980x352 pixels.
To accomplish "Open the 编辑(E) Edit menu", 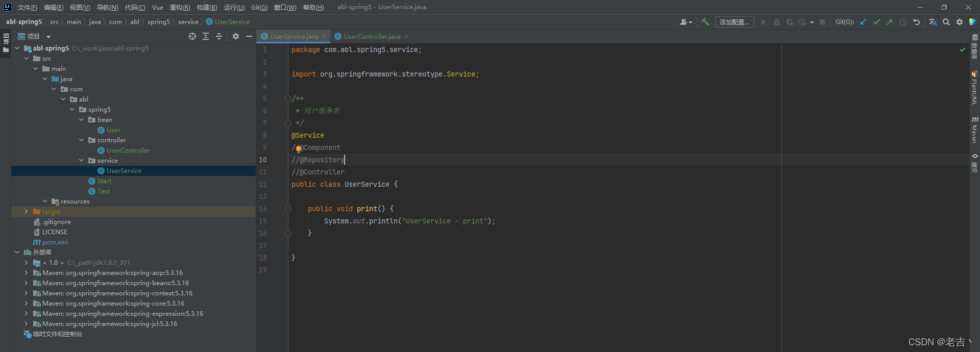I will coord(54,7).
